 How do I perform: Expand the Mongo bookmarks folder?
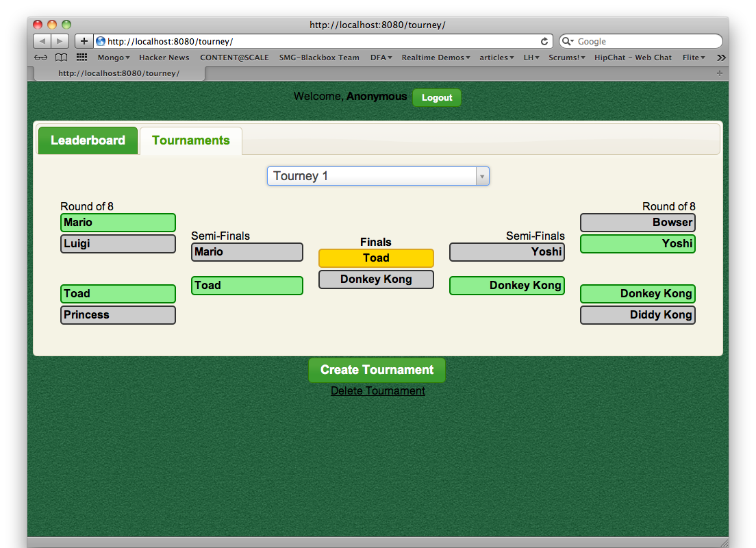point(113,58)
